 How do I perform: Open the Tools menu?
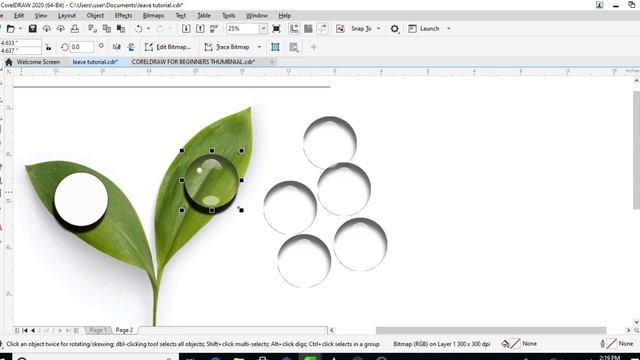point(229,16)
